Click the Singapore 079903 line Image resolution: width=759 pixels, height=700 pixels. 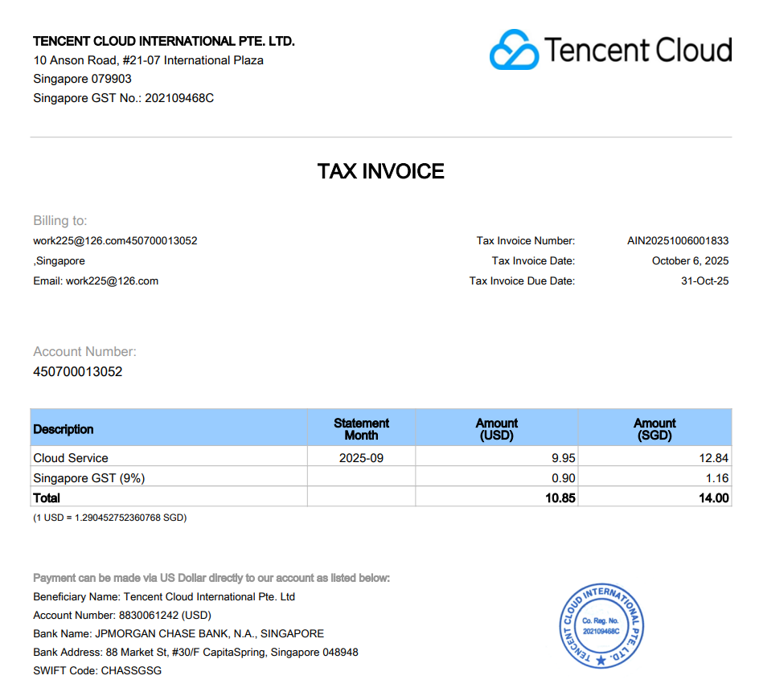pyautogui.click(x=82, y=79)
